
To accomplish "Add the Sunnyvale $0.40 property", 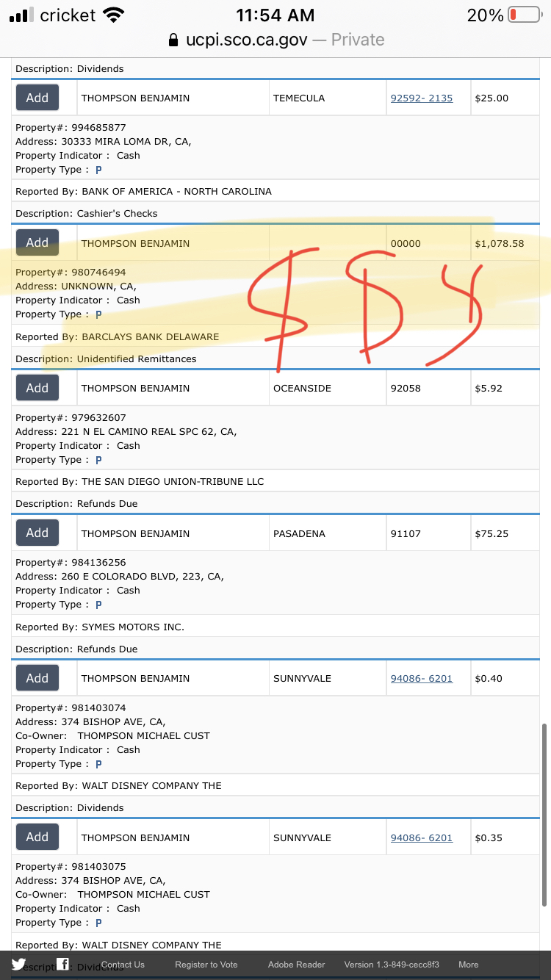I will tap(37, 678).
